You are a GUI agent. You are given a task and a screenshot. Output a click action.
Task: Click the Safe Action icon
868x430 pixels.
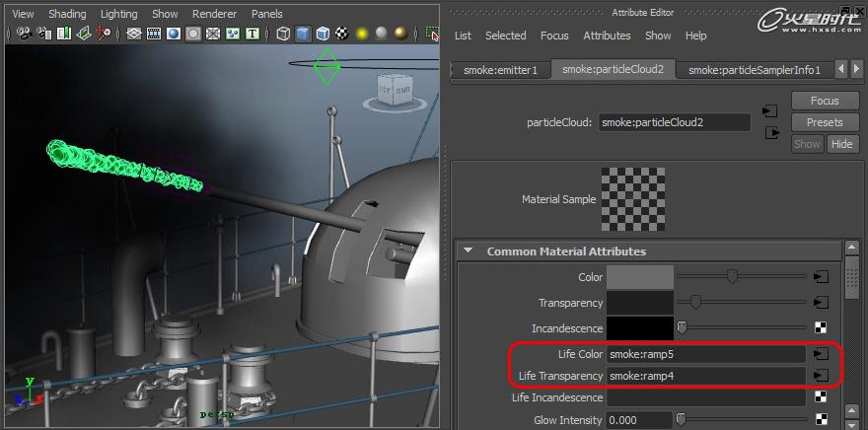233,34
